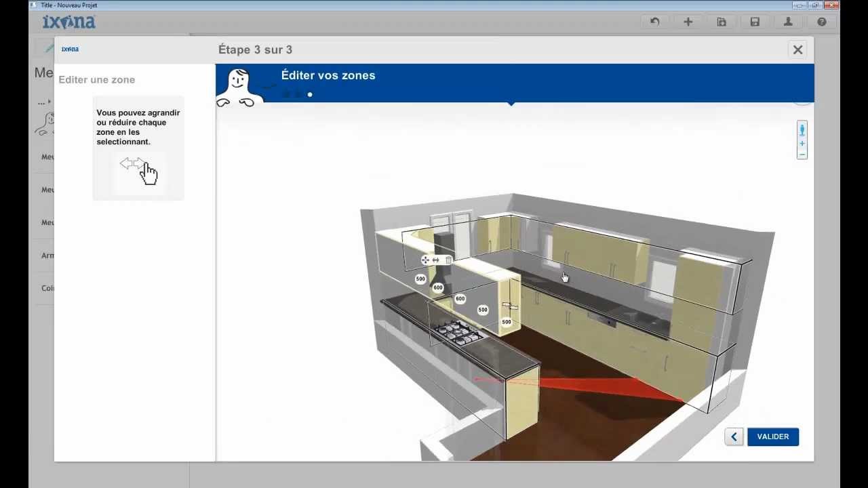Click the ixina logo in the header
This screenshot has height=488, width=868.
coord(69,22)
